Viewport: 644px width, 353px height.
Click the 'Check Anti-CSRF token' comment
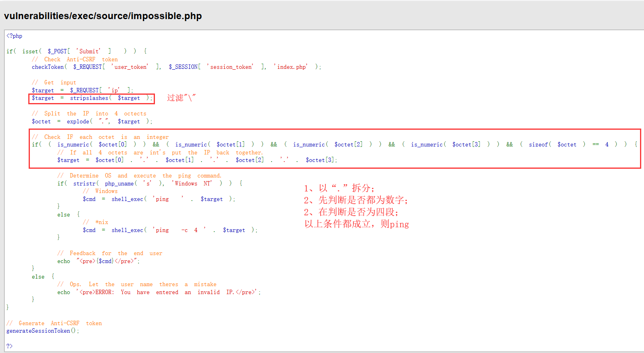pyautogui.click(x=75, y=59)
